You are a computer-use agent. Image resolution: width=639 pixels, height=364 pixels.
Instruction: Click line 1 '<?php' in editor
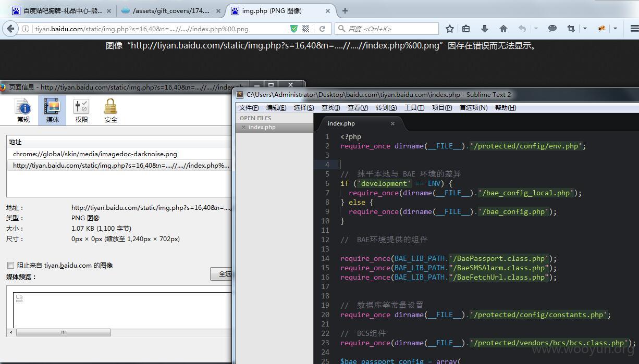point(351,137)
